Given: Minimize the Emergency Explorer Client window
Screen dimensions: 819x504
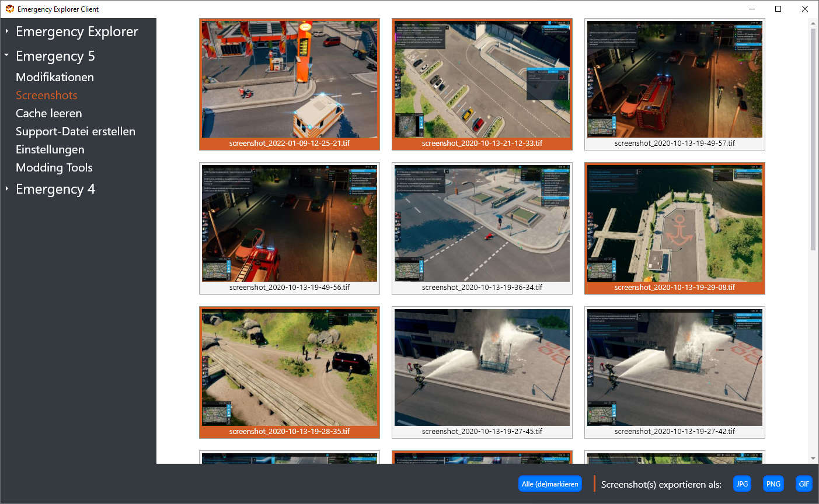Looking at the screenshot, I should coord(752,9).
